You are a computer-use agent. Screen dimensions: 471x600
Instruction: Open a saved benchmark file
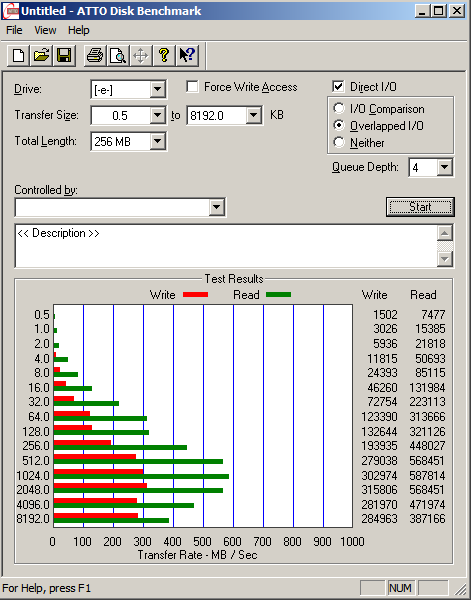41,56
